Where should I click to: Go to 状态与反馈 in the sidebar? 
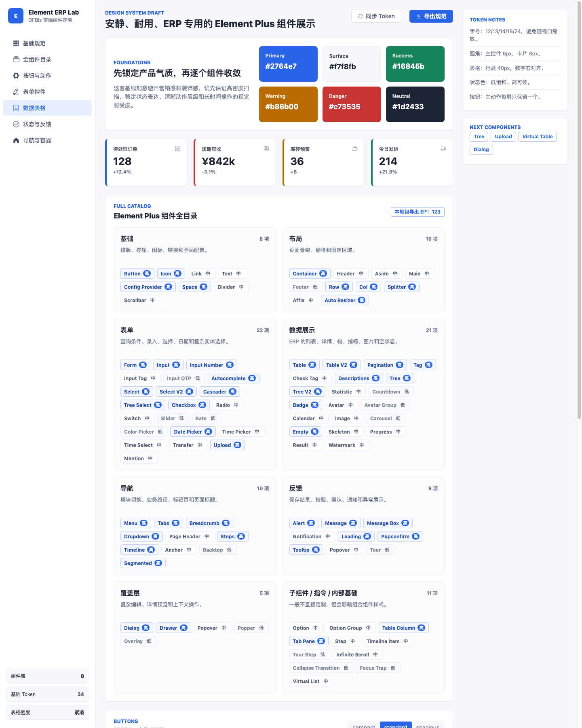pyautogui.click(x=47, y=124)
